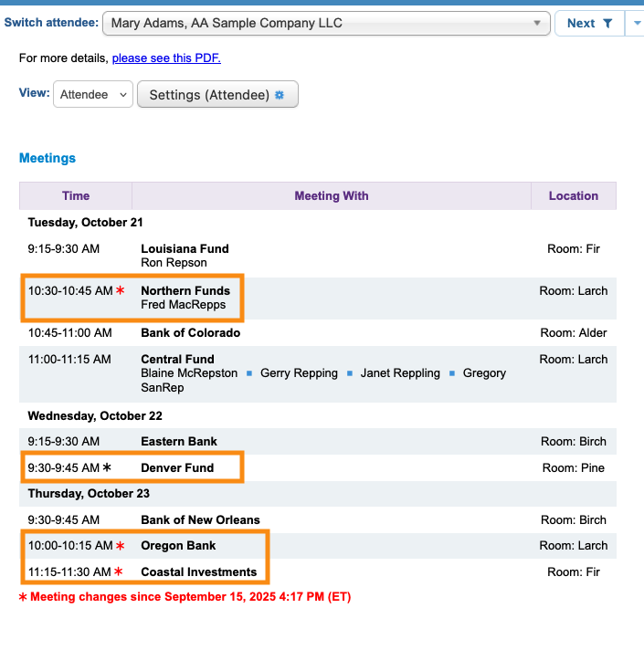Click Ron Repson's name
644x650 pixels.
[174, 263]
